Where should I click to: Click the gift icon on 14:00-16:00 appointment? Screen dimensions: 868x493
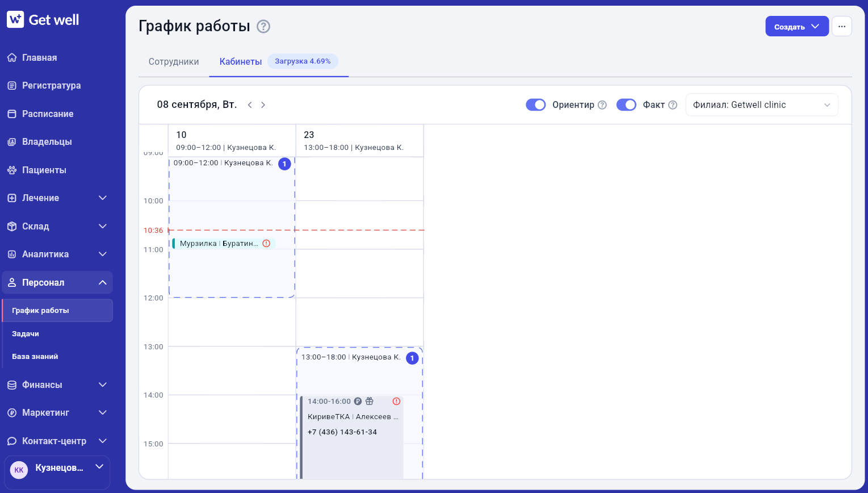pyautogui.click(x=370, y=401)
